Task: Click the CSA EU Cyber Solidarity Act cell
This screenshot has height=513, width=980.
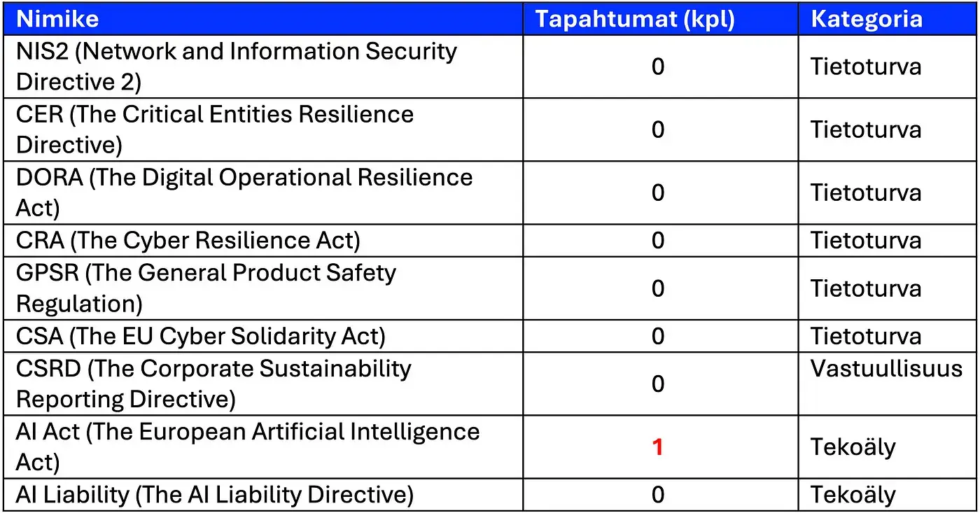Action: pyautogui.click(x=262, y=336)
